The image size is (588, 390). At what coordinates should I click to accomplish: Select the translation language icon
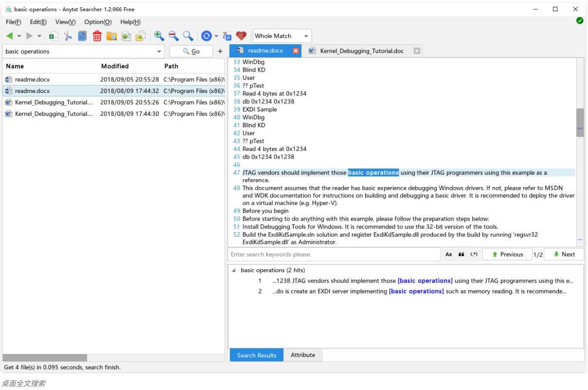[227, 36]
